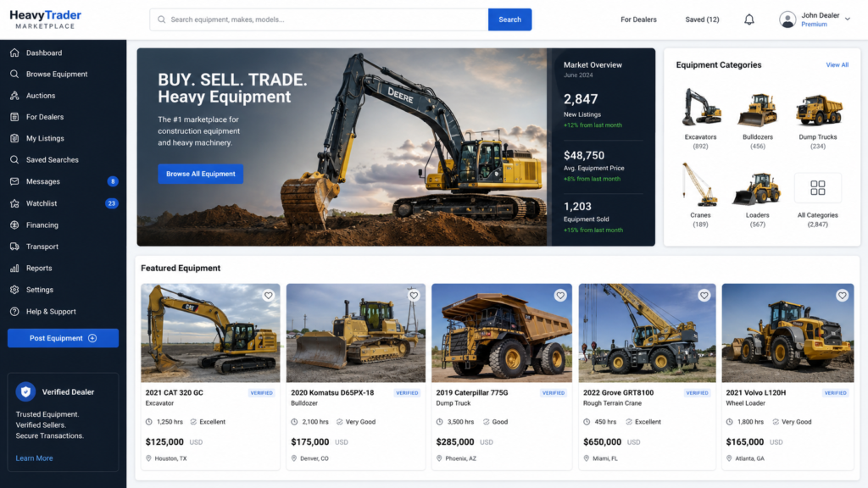This screenshot has width=868, height=488.
Task: Click the Transport truck icon
Action: click(x=14, y=247)
